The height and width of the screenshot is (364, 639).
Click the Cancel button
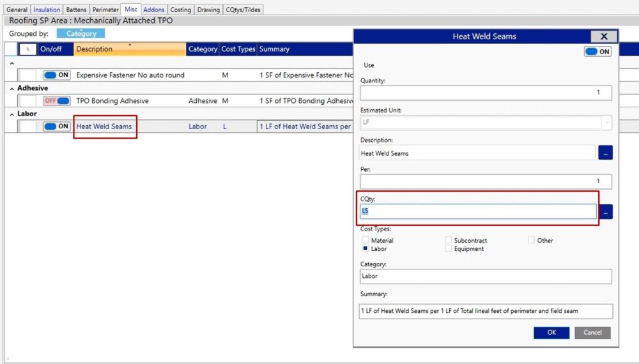pyautogui.click(x=592, y=332)
